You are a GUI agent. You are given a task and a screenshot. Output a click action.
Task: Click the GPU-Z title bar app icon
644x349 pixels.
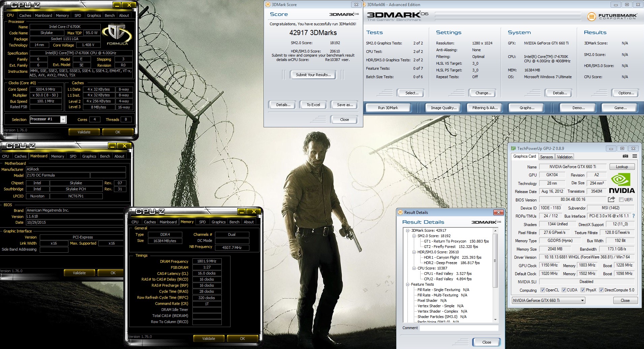(513, 148)
